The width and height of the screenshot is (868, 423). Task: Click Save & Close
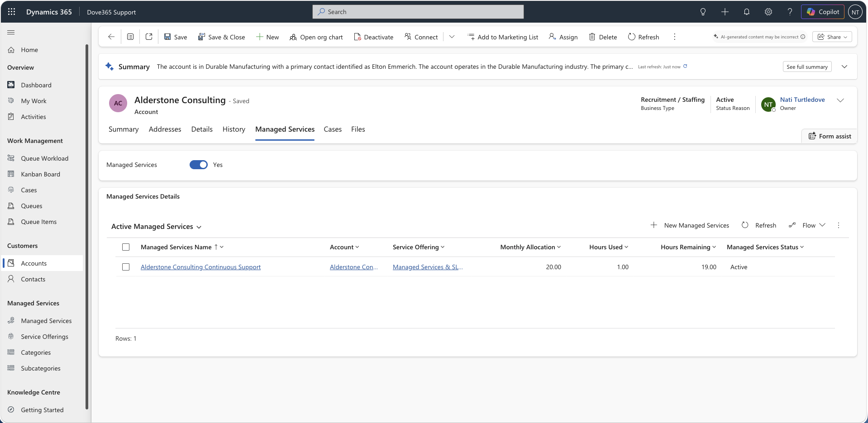tap(222, 37)
